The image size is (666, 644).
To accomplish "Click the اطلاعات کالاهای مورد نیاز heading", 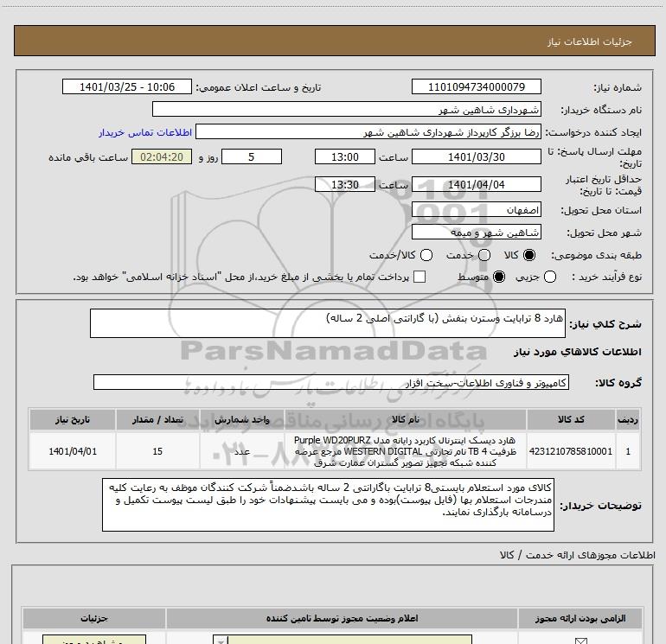I will click(577, 352).
